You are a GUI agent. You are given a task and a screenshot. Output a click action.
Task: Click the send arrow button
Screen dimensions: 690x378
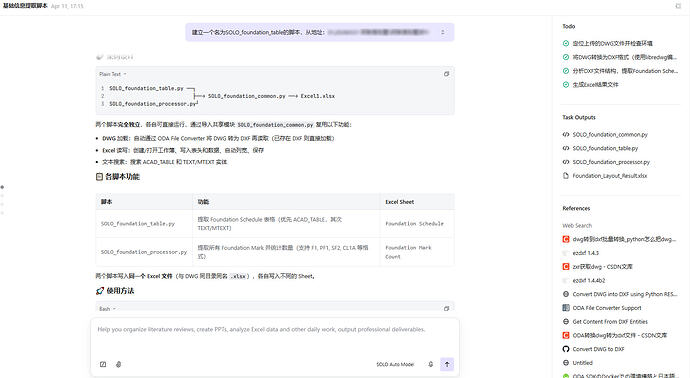pyautogui.click(x=447, y=364)
